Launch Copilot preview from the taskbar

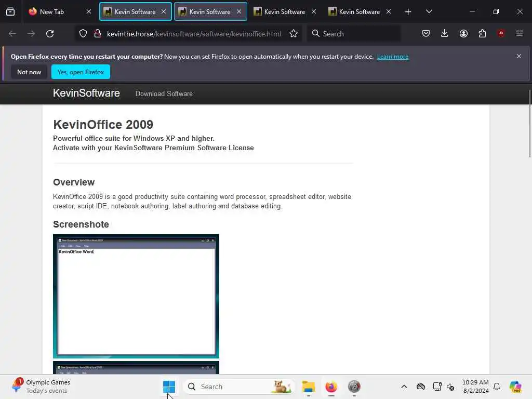coord(515,387)
